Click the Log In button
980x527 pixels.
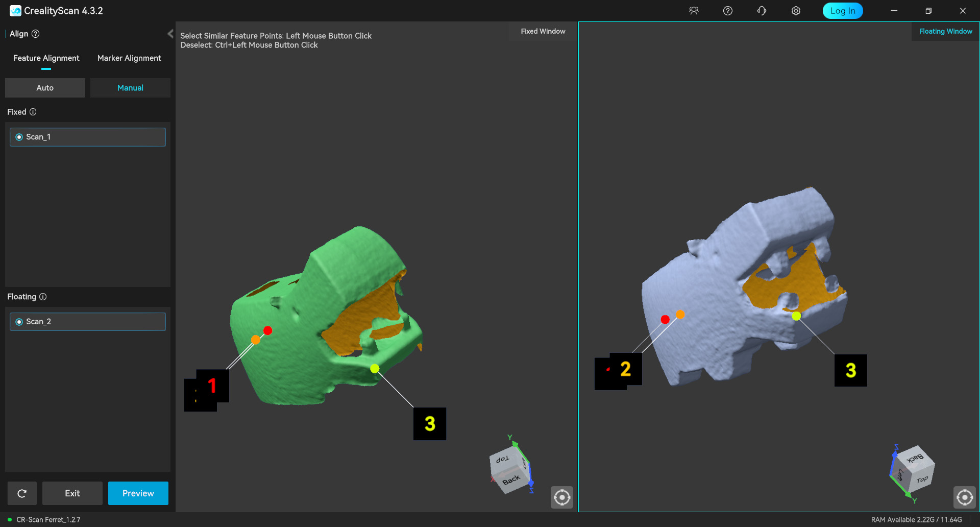pos(843,11)
